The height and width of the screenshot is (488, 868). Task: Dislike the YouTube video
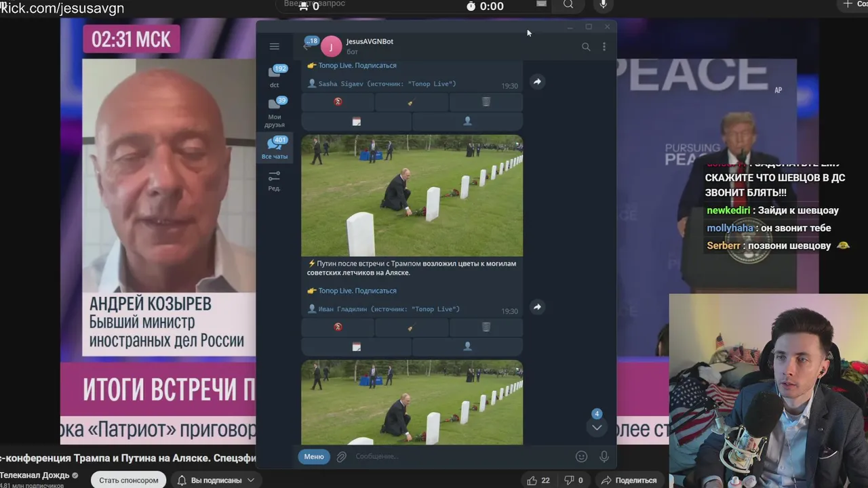[x=574, y=481]
